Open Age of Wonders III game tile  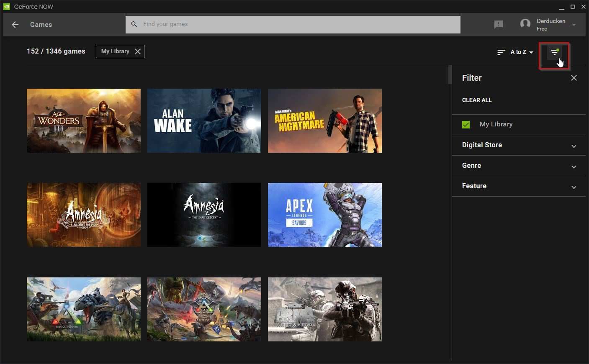coord(84,120)
